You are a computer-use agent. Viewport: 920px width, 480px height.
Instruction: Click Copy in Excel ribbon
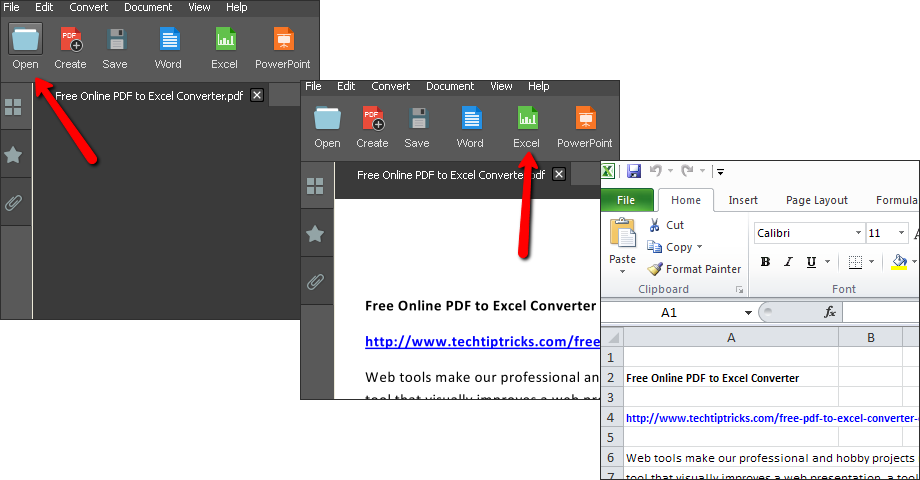[x=669, y=247]
